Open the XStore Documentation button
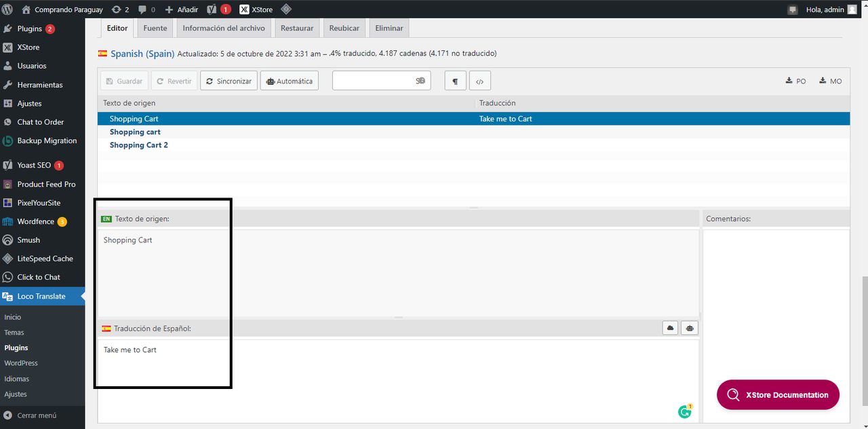868x429 pixels. pos(778,395)
